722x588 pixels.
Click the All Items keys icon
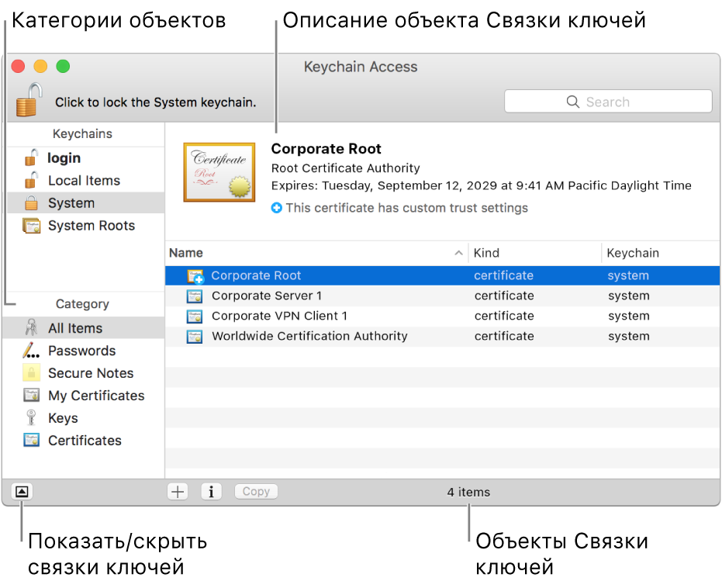pyautogui.click(x=31, y=328)
